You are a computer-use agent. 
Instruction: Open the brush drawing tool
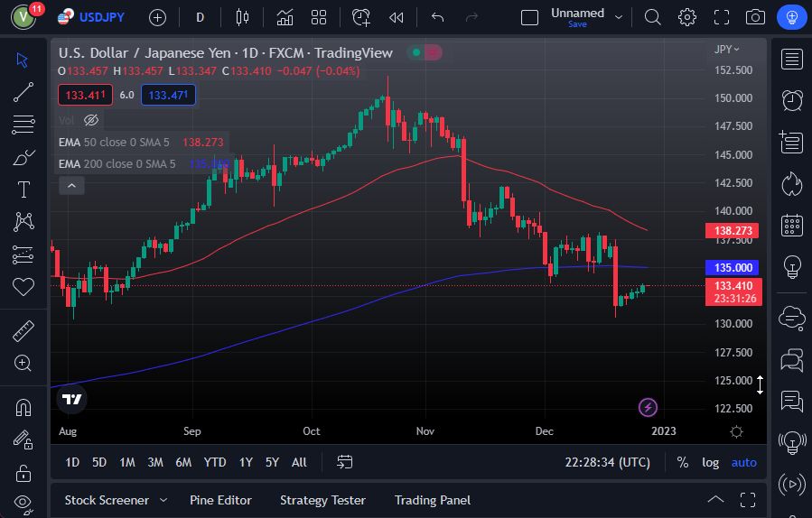point(23,158)
